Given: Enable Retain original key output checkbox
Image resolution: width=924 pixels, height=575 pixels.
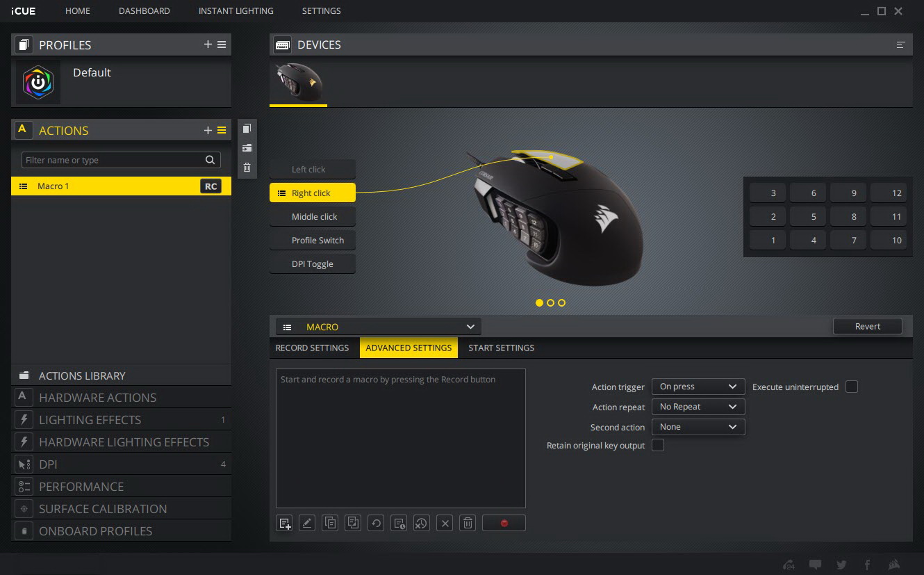Looking at the screenshot, I should click(658, 445).
